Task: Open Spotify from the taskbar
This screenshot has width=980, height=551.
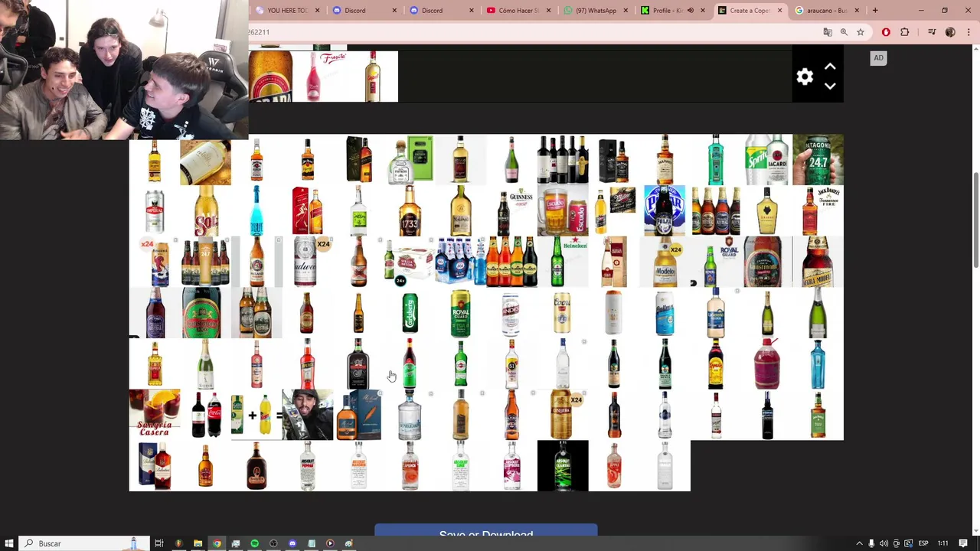Action: point(254,543)
